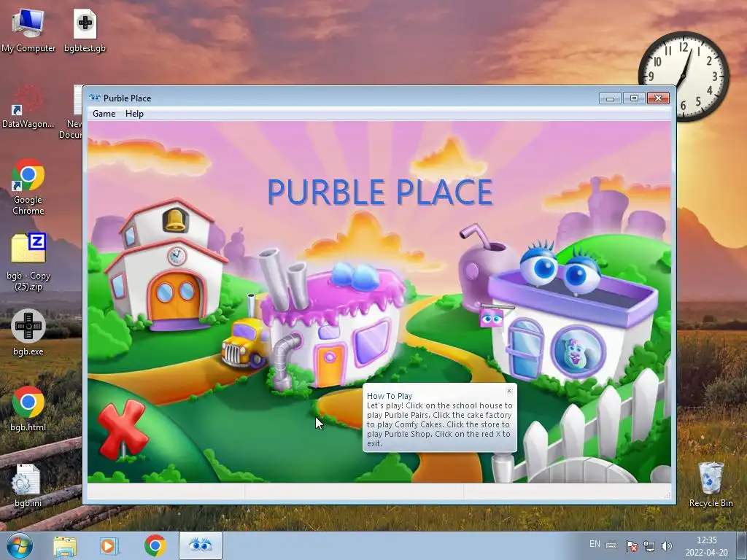Open Chrome from the taskbar
The height and width of the screenshot is (560, 747).
pos(155,545)
